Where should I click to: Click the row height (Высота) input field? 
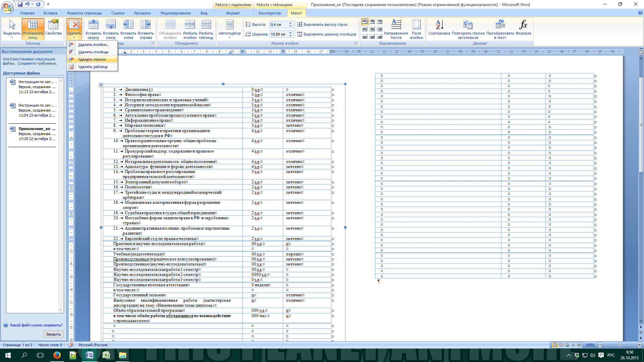279,24
